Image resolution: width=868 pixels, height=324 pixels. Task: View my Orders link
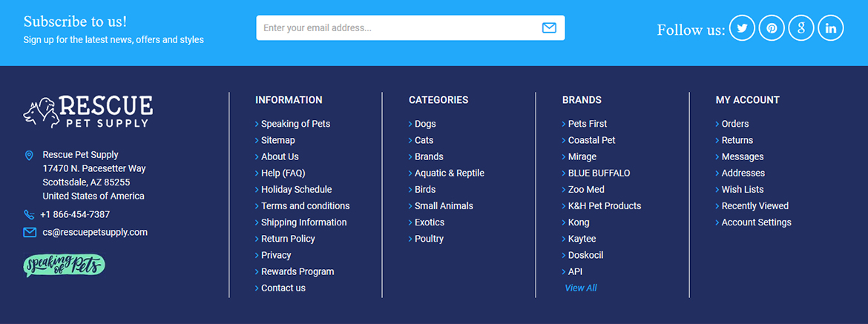735,124
